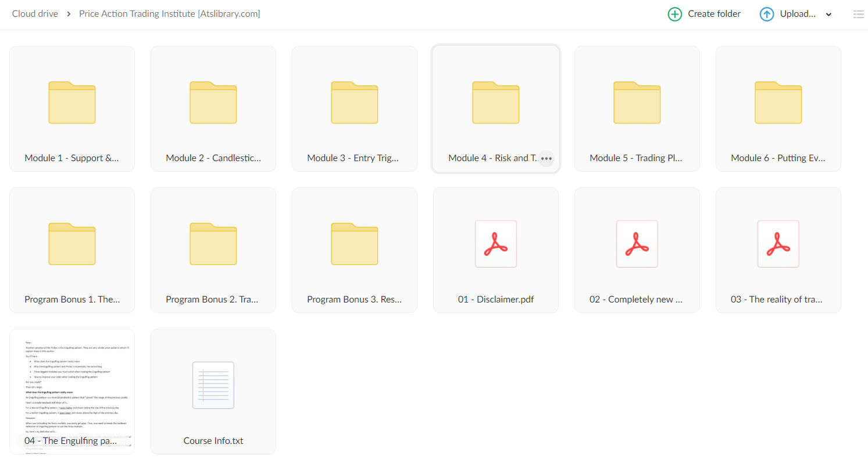Open the Program Bonus 2 folder
This screenshot has width=868, height=473.
[213, 244]
